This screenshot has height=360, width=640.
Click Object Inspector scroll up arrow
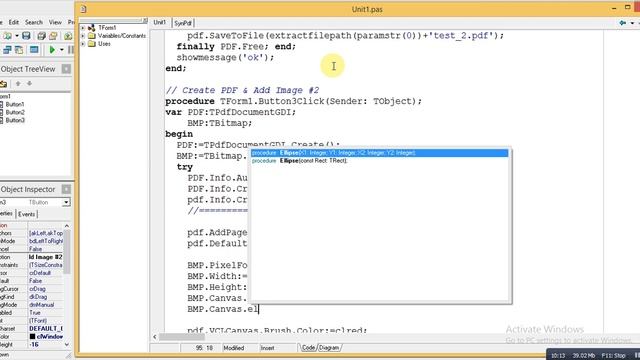(x=67, y=226)
